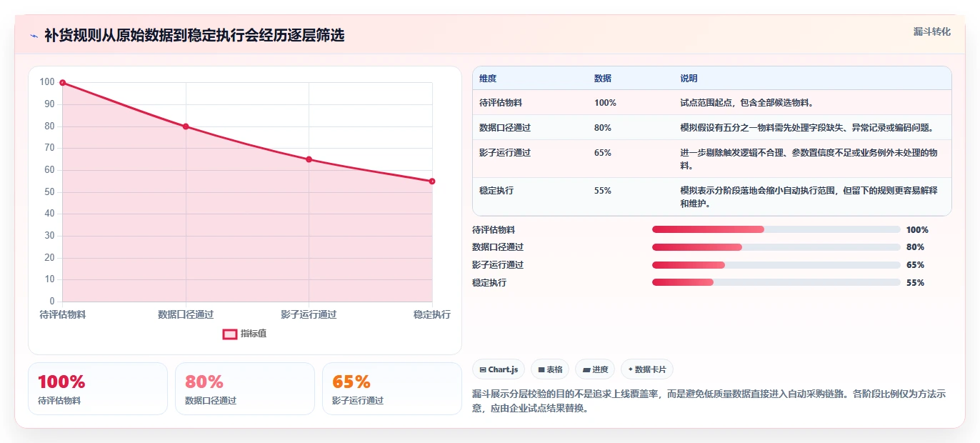The height and width of the screenshot is (443, 980).
Task: Click the 维度 table column header
Action: (488, 79)
